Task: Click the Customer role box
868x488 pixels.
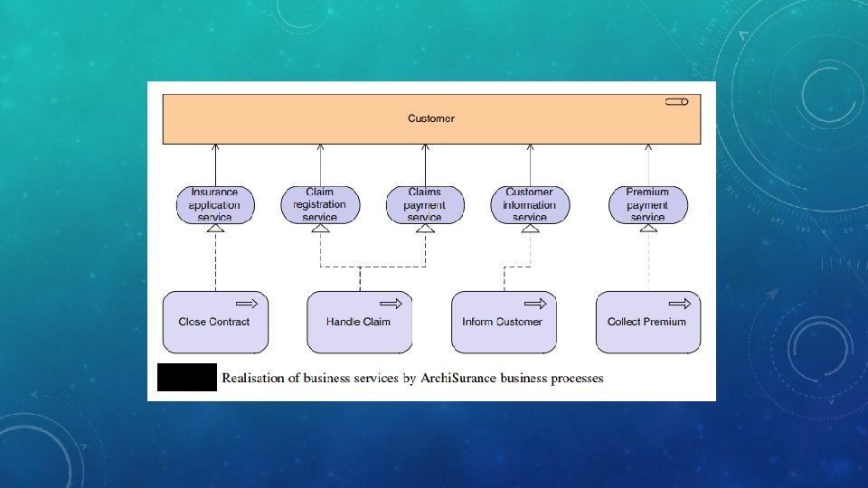Action: pyautogui.click(x=431, y=119)
